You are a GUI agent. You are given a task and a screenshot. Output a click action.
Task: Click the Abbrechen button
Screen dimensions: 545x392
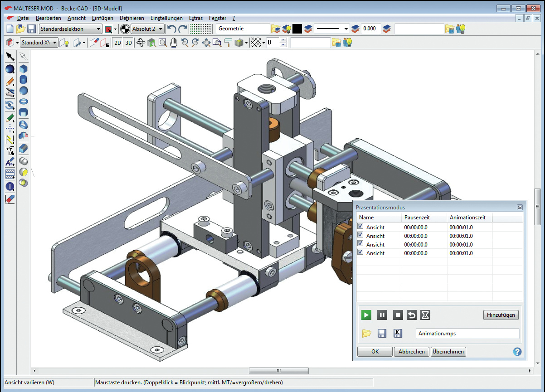pos(412,352)
